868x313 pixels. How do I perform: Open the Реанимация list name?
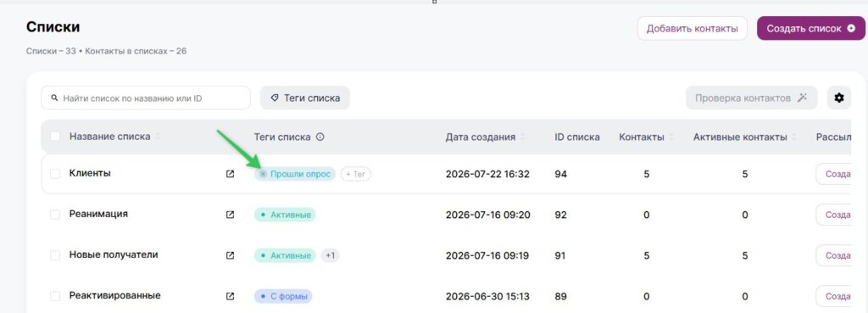pyautogui.click(x=98, y=214)
